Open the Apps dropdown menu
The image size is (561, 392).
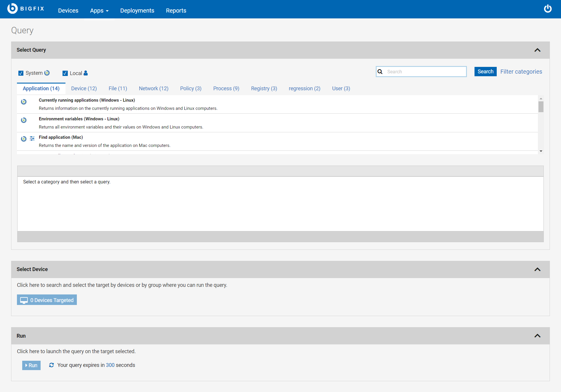pyautogui.click(x=99, y=11)
